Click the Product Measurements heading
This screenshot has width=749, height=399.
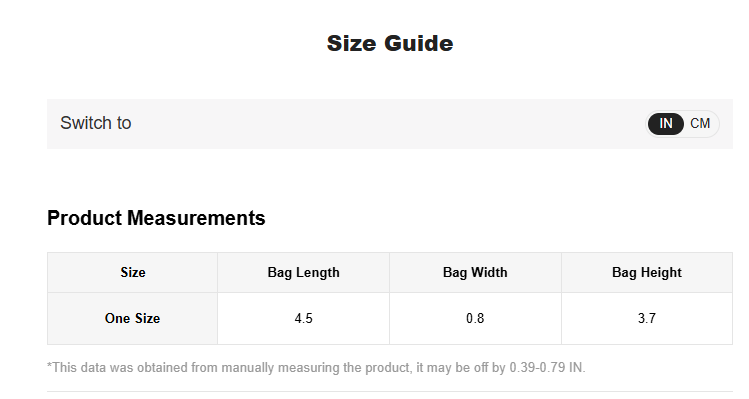coord(156,218)
